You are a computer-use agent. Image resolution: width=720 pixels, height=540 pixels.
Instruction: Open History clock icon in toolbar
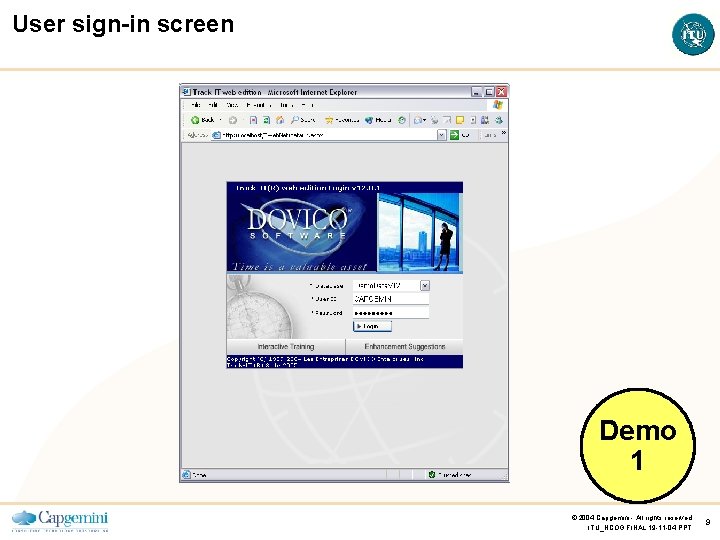coord(402,120)
